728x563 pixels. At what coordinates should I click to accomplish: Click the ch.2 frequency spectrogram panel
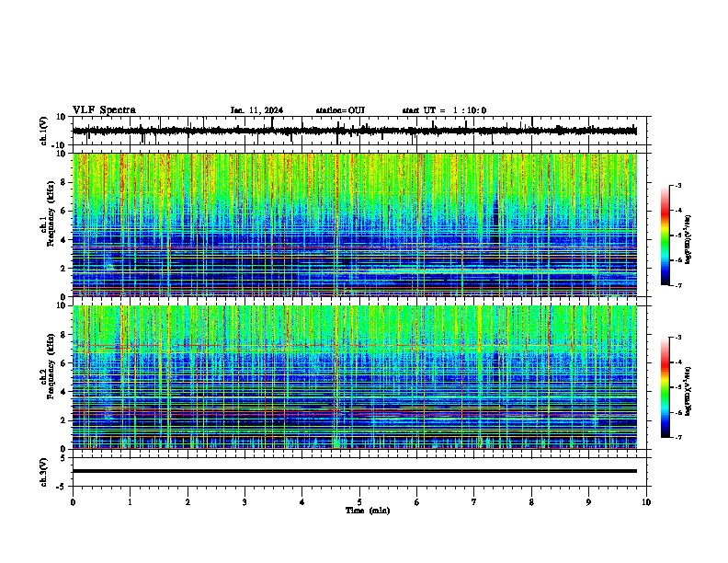(355, 377)
